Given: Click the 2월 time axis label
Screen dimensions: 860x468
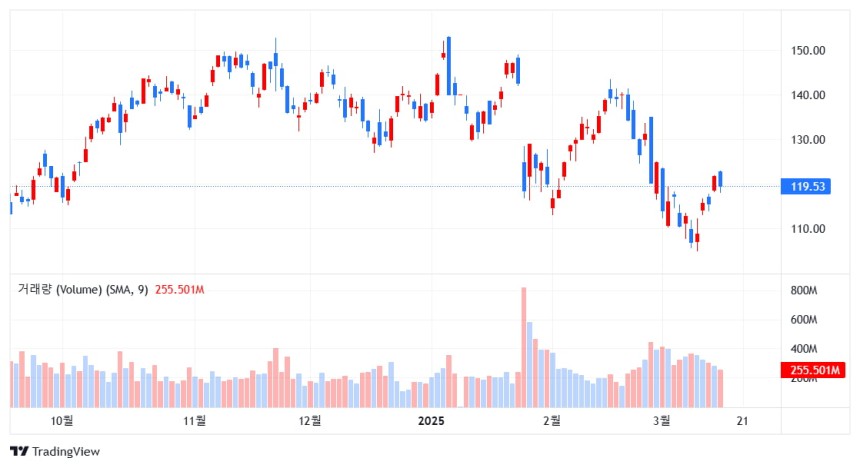Looking at the screenshot, I should [552, 421].
